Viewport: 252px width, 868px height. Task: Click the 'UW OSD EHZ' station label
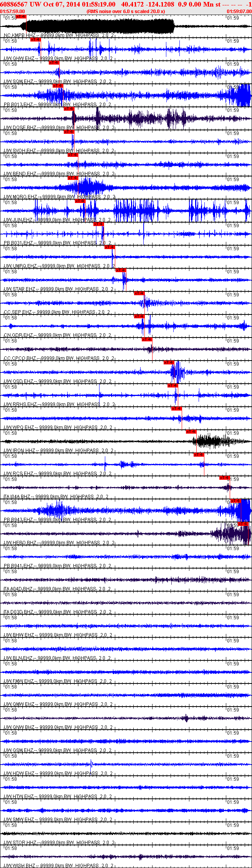tap(18, 381)
